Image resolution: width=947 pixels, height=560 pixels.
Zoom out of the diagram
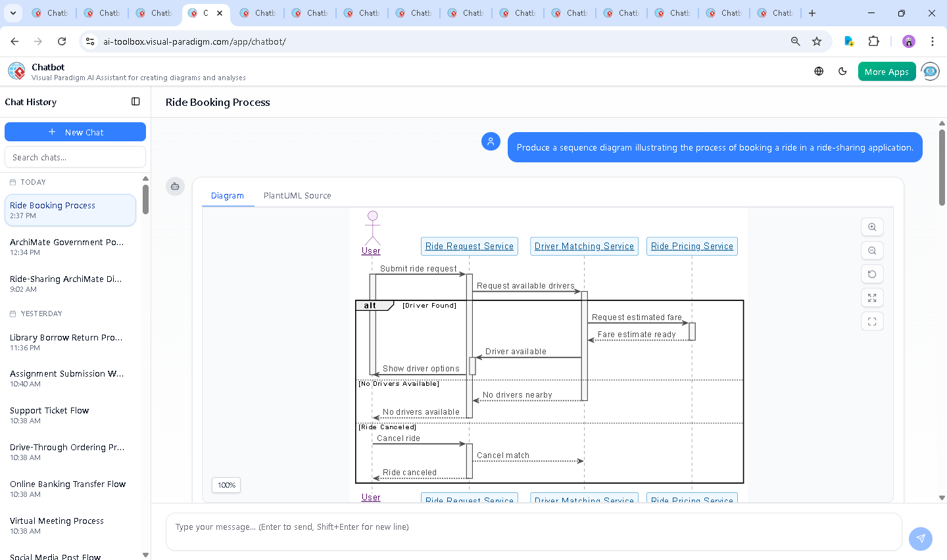click(x=872, y=250)
